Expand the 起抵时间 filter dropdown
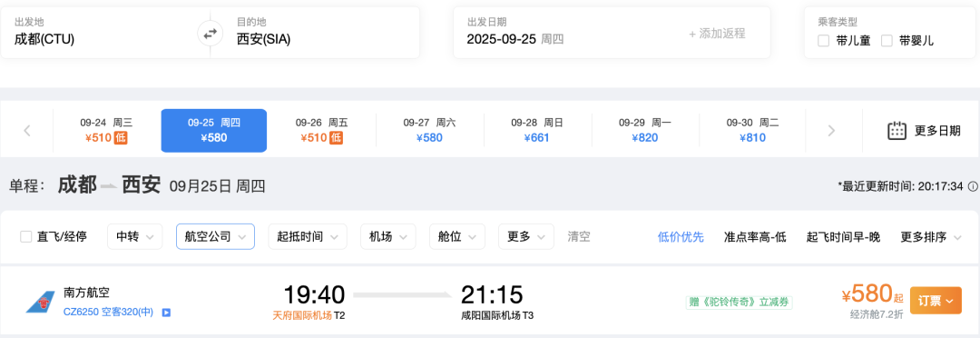 pyautogui.click(x=308, y=236)
